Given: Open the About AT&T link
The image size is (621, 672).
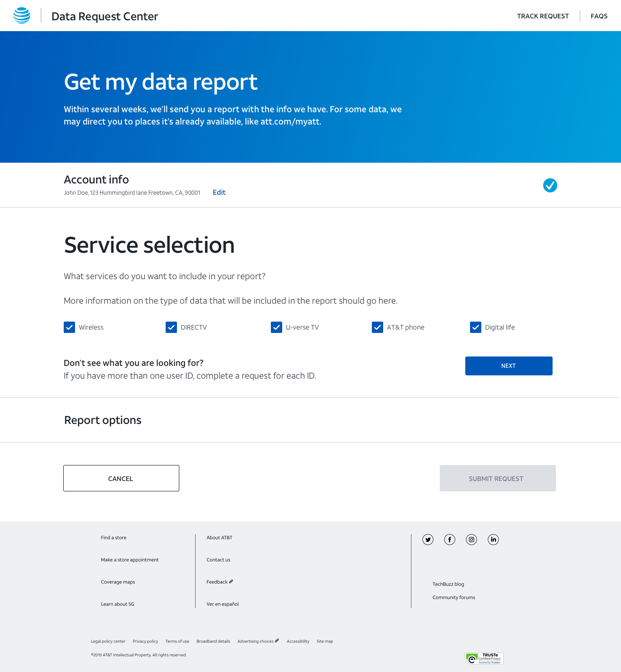Looking at the screenshot, I should click(x=219, y=538).
